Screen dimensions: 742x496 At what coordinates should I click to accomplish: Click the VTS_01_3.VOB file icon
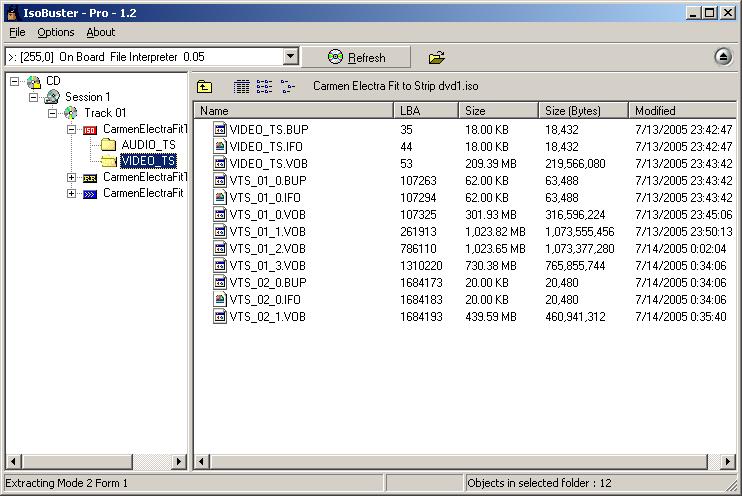click(x=220, y=266)
